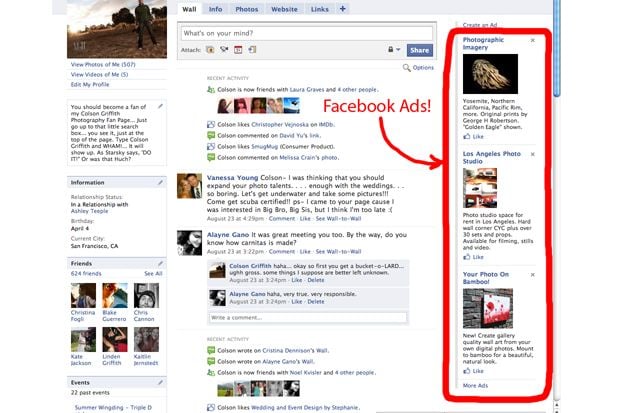The width and height of the screenshot is (620, 413).
Task: Open Melissa Crain's photo link
Action: click(308, 157)
